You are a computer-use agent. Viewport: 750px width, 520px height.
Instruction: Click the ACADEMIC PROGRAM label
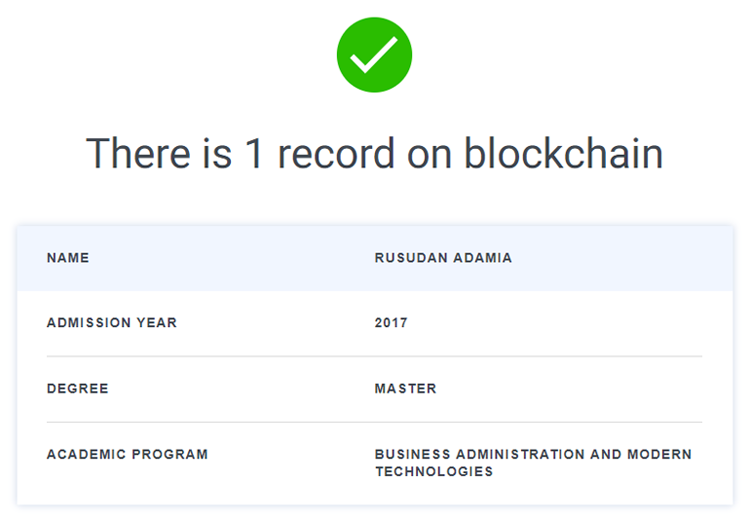coord(127,454)
